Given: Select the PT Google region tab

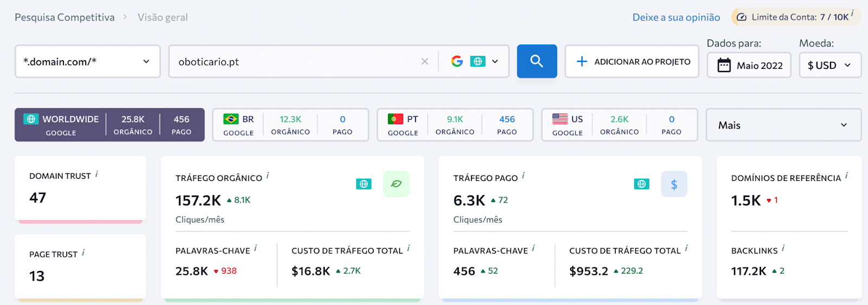Looking at the screenshot, I should point(455,125).
